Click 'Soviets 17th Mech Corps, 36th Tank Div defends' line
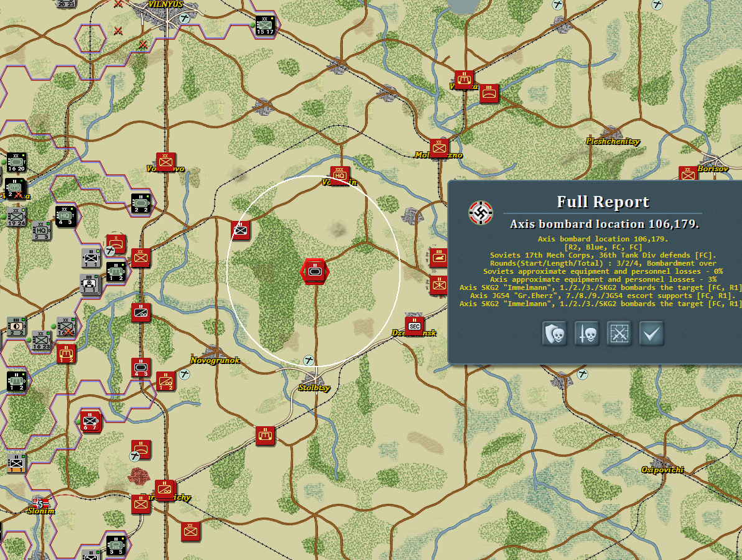 603,255
